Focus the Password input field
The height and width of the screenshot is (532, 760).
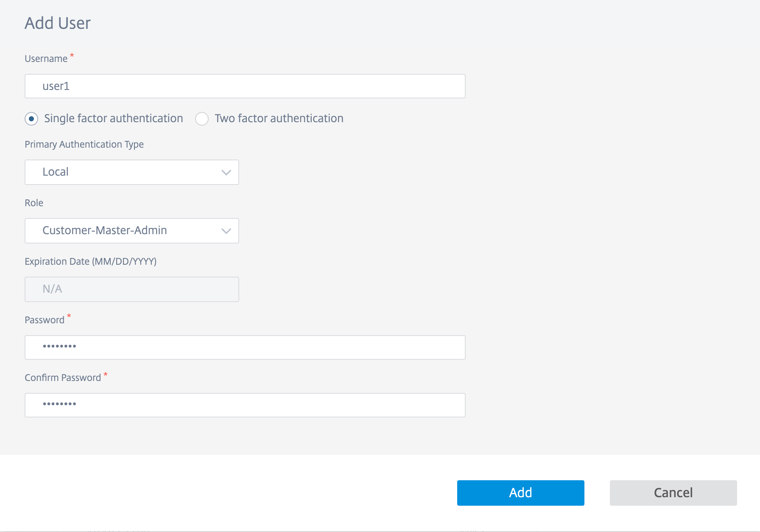[245, 347]
